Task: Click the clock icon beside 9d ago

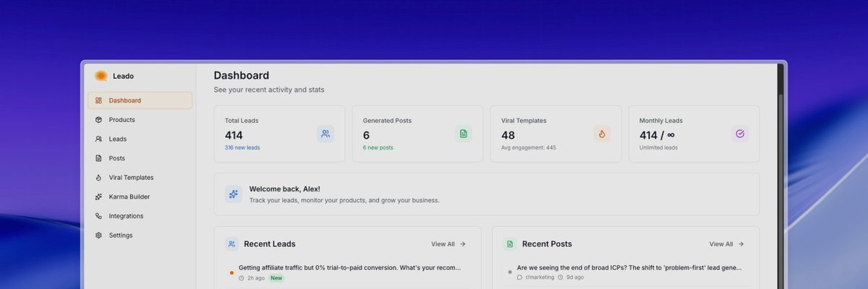Action: pos(561,277)
